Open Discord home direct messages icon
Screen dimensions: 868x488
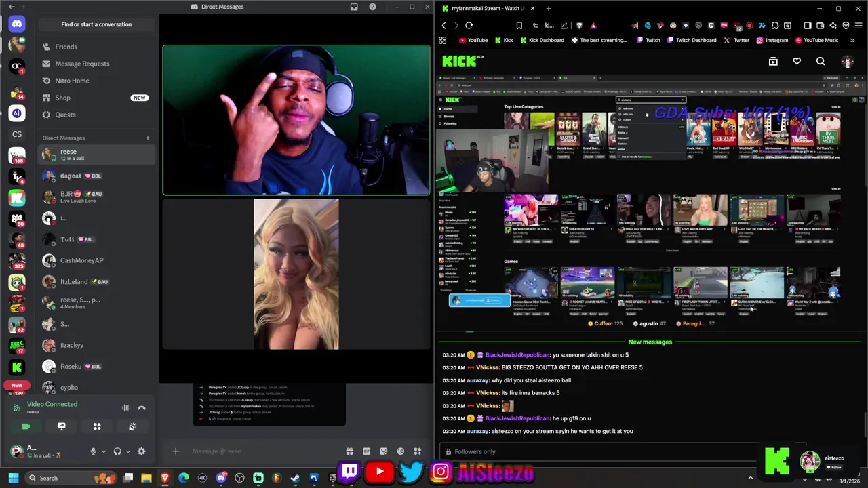tap(17, 24)
